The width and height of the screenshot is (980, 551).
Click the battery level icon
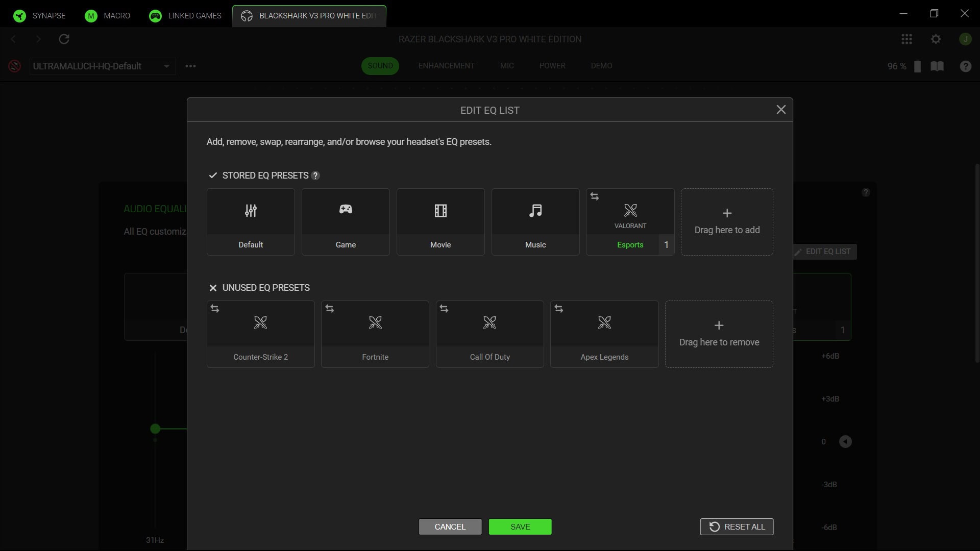[x=917, y=66]
